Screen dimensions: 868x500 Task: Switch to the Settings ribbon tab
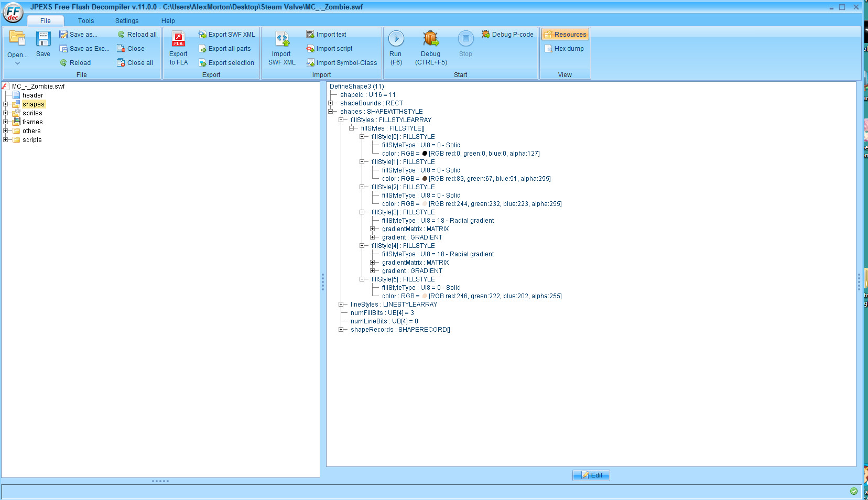point(127,21)
